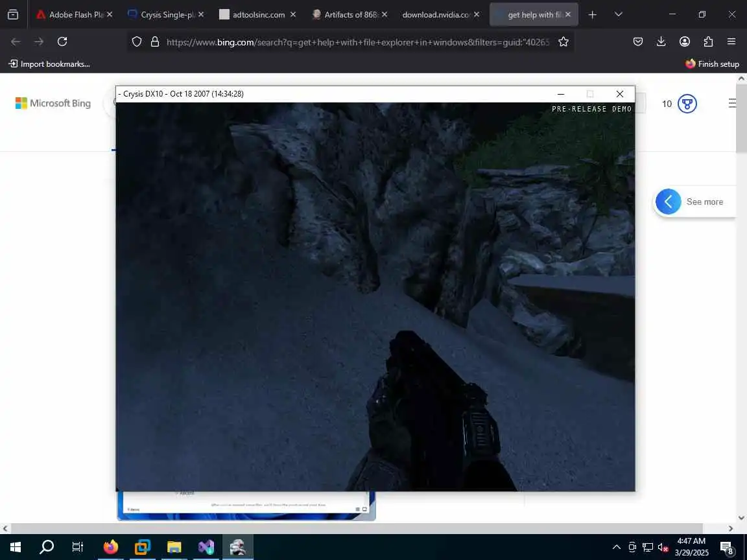Close the download.nvidia.com tab
747x560 pixels.
point(477,15)
